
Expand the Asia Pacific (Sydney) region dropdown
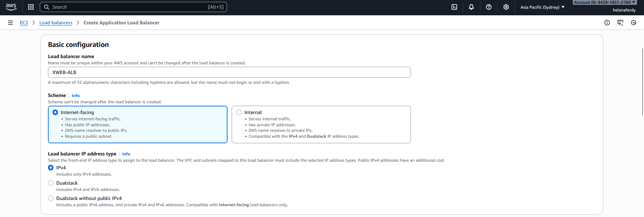click(x=542, y=7)
